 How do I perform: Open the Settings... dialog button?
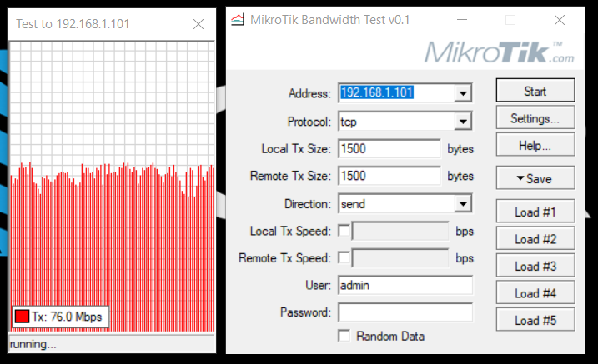point(535,118)
